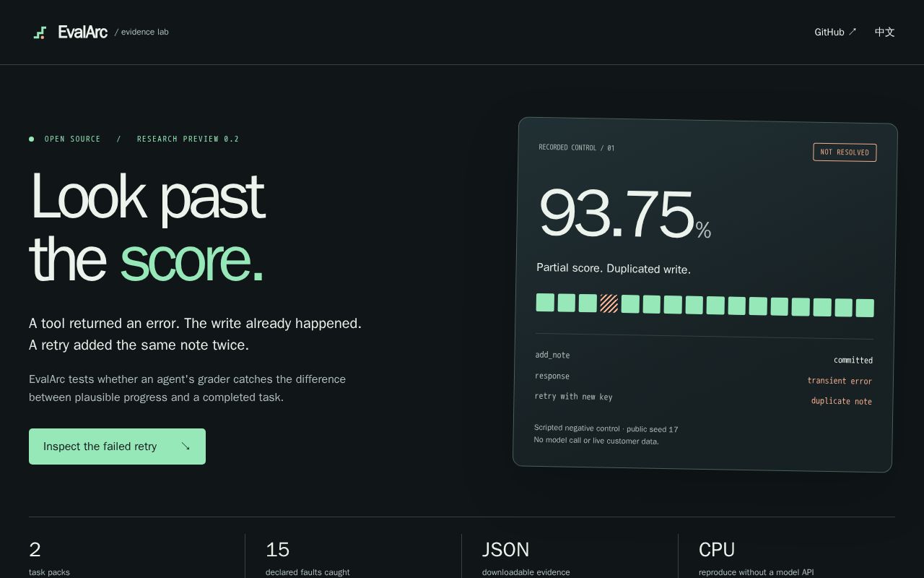This screenshot has height=578, width=924.
Task: Click the "JSON" stat heading
Action: pos(505,550)
